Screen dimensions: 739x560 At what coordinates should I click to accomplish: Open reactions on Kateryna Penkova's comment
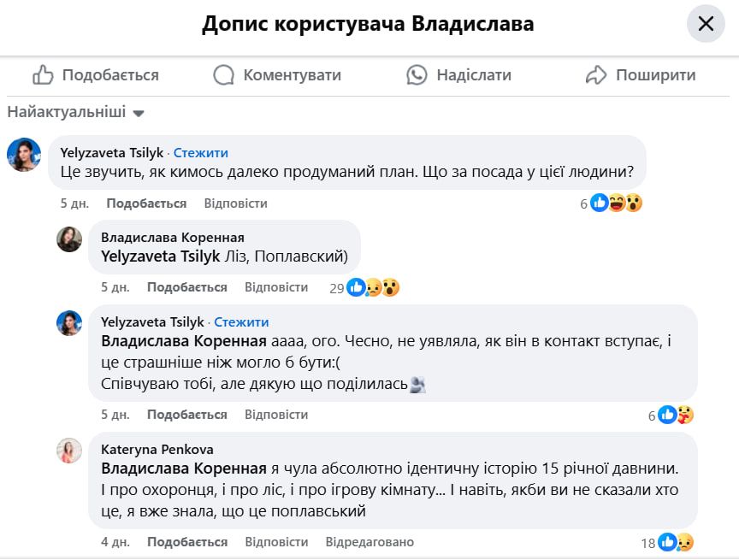click(x=675, y=542)
